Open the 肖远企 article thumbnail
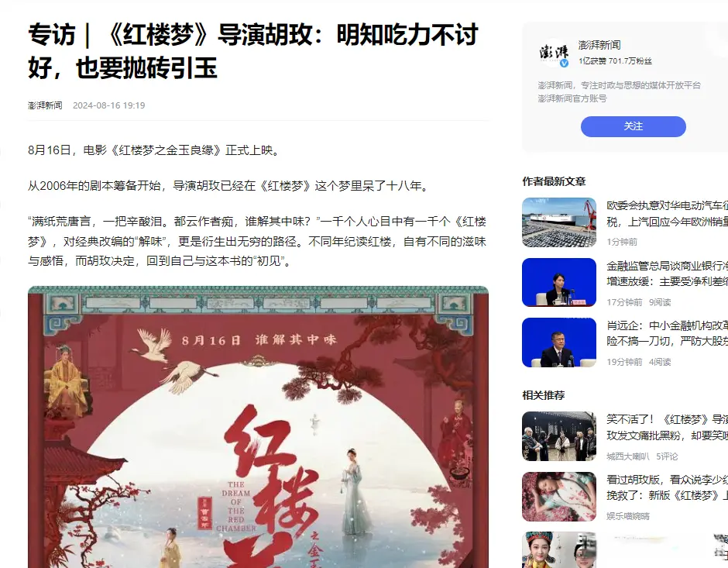728x568 pixels. [x=559, y=343]
